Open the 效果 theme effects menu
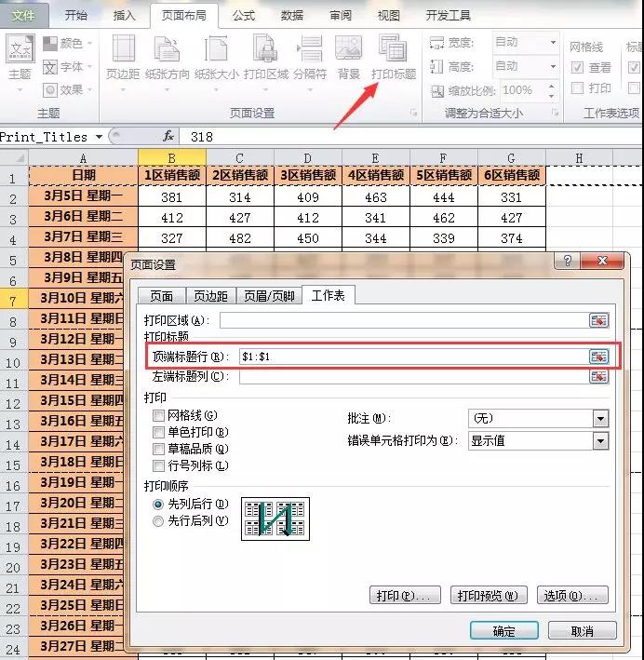Viewport: 644px width, 660px height. (x=67, y=89)
